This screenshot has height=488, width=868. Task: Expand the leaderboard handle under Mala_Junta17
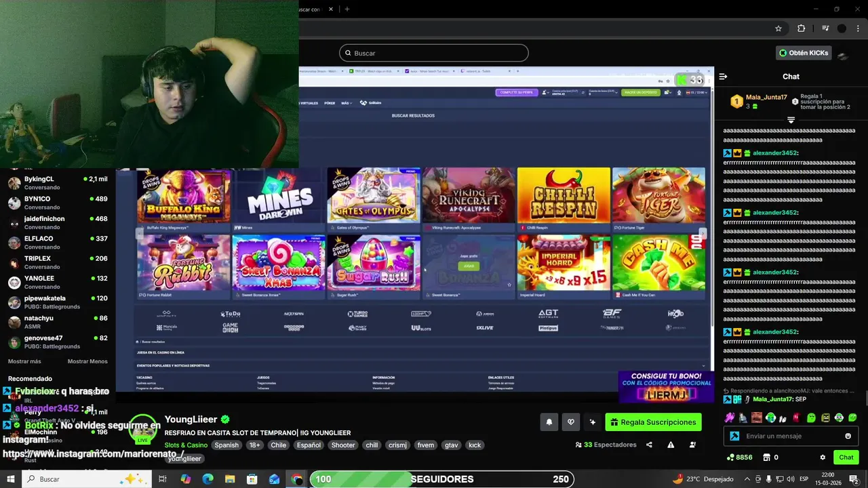(x=791, y=120)
